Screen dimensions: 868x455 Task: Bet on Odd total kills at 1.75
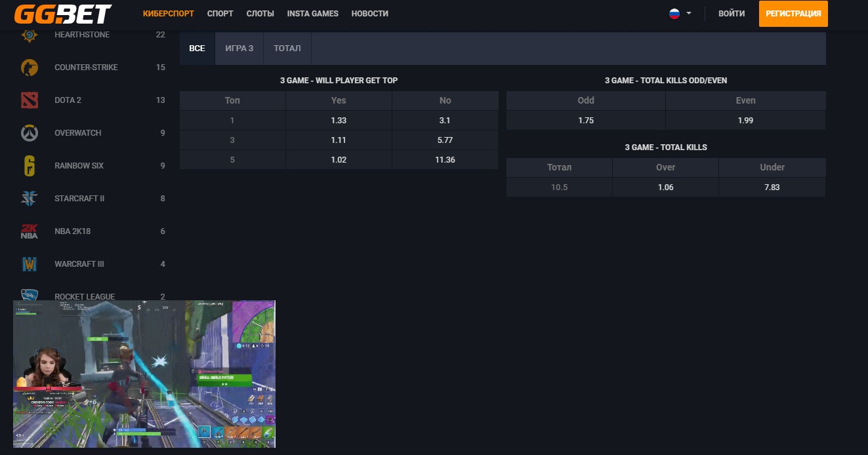[x=586, y=121]
